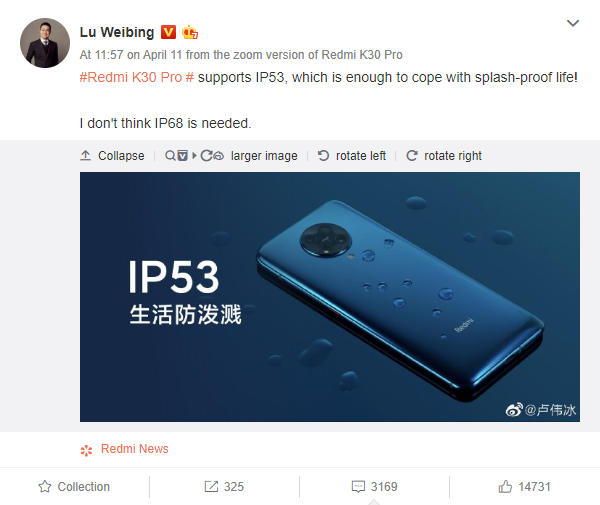Click the magnifier icon before larger image

pos(170,155)
